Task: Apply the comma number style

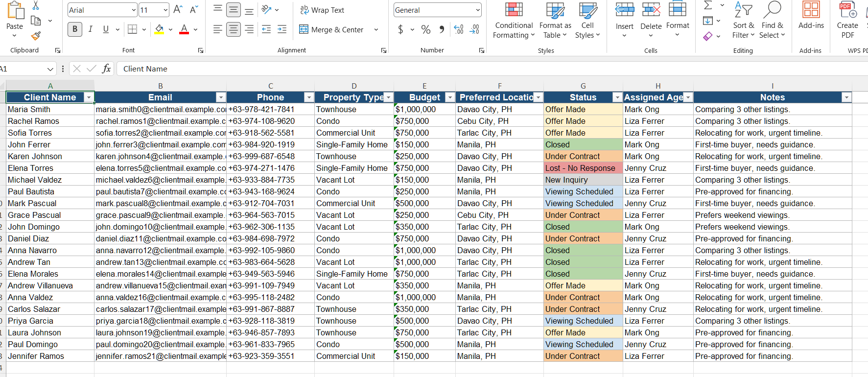Action: tap(442, 29)
